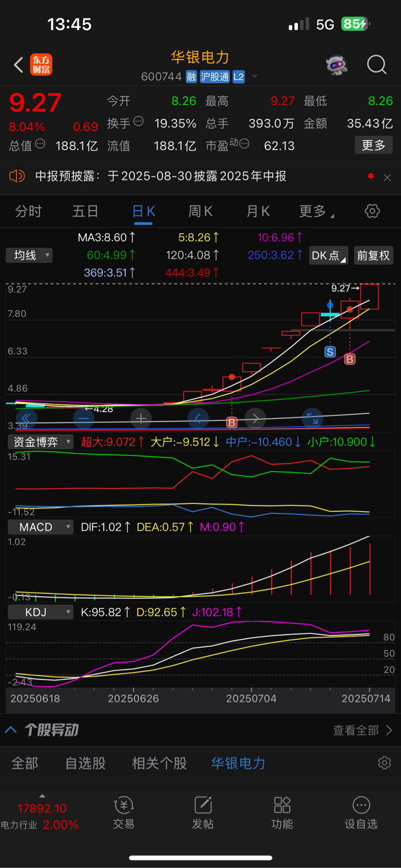
Task: Switch to the 周K tab
Action: point(200,211)
